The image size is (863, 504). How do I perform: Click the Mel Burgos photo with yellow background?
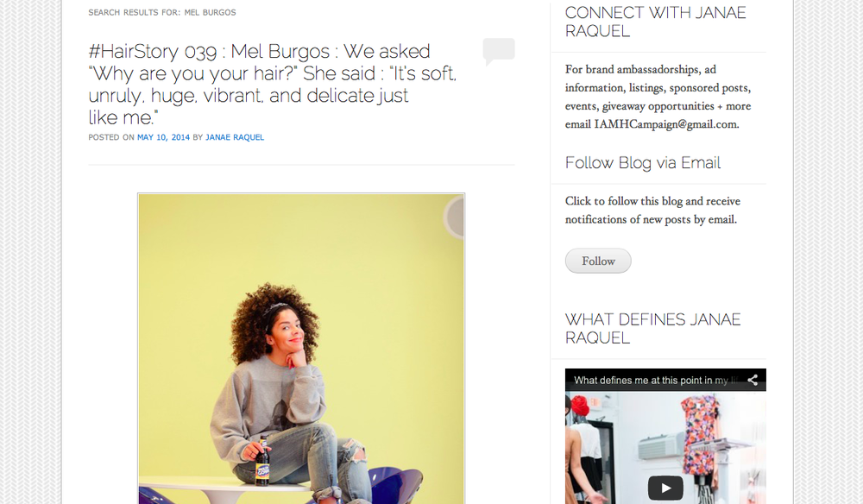(x=301, y=349)
